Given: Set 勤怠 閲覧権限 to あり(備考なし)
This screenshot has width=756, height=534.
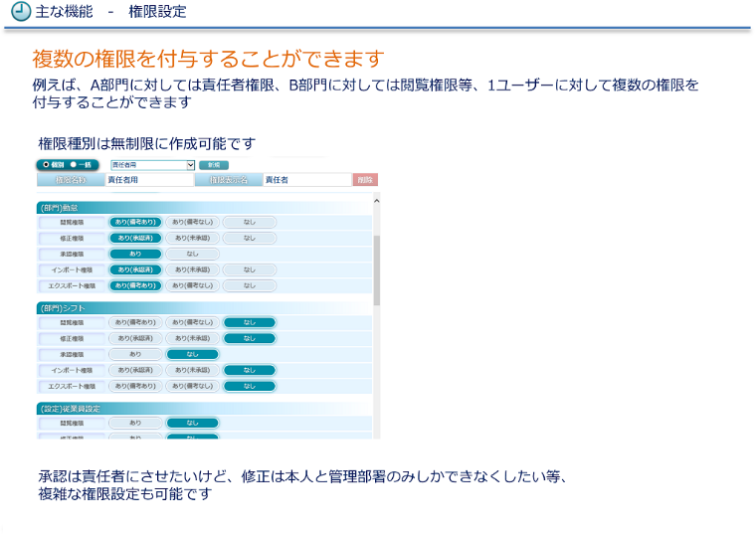Looking at the screenshot, I should pyautogui.click(x=191, y=223).
